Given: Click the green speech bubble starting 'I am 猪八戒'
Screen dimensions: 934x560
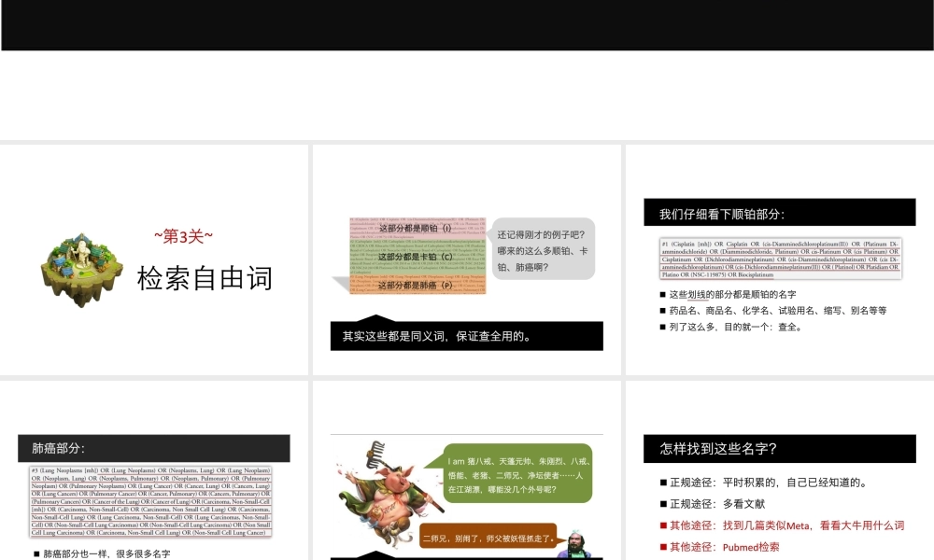Looking at the screenshot, I should pyautogui.click(x=518, y=474).
